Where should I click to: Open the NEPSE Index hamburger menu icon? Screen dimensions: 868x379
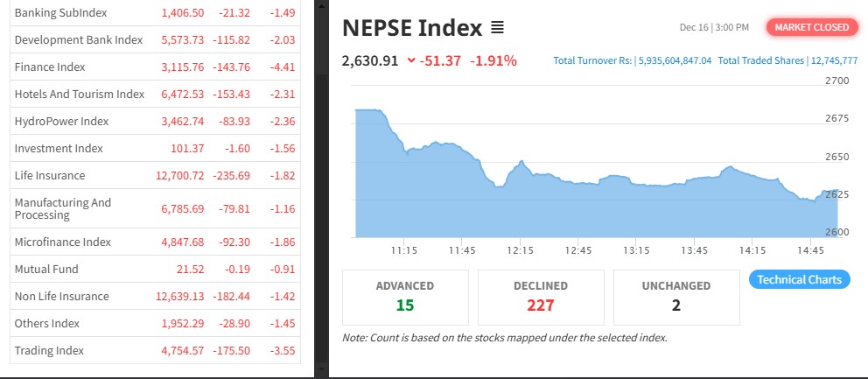click(x=497, y=28)
